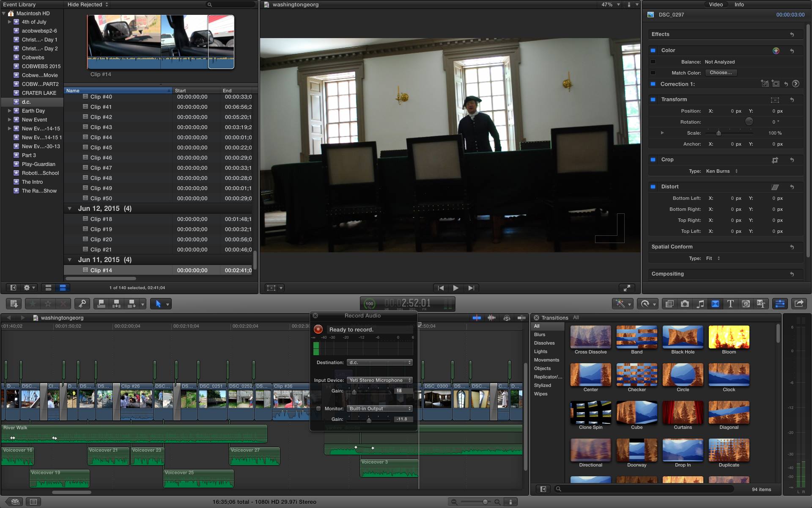Click the Share export icon
Screen dimensions: 812x508
798,304
